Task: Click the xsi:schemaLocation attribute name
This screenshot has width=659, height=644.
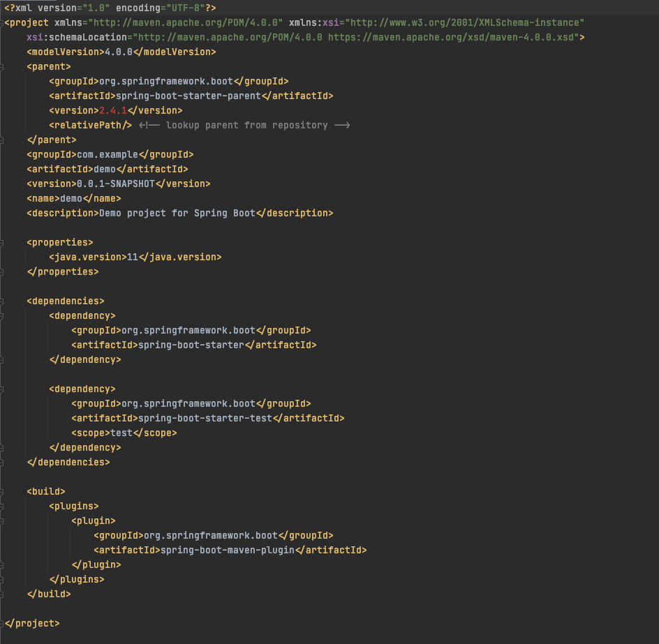Action: point(77,38)
